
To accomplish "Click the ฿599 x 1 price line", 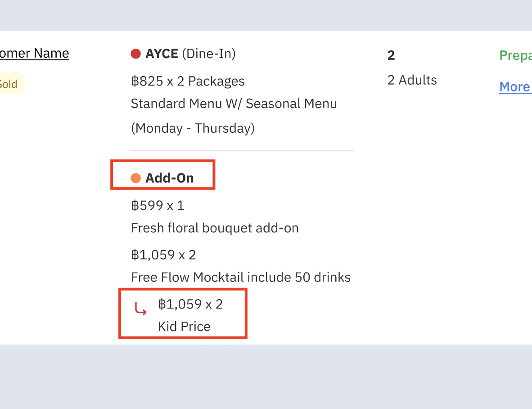I will pyautogui.click(x=158, y=206).
